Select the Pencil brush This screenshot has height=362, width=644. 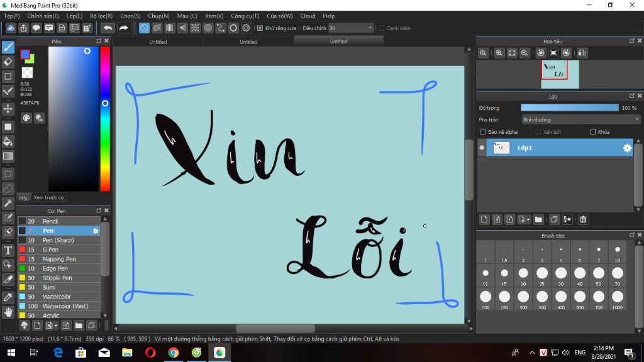58,221
